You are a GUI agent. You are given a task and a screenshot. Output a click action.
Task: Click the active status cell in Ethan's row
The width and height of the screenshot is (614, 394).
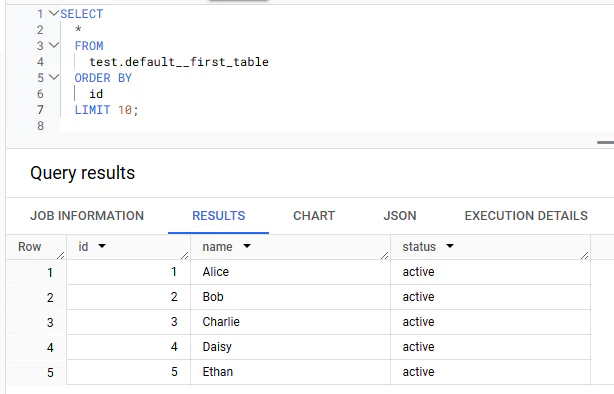pyautogui.click(x=491, y=372)
